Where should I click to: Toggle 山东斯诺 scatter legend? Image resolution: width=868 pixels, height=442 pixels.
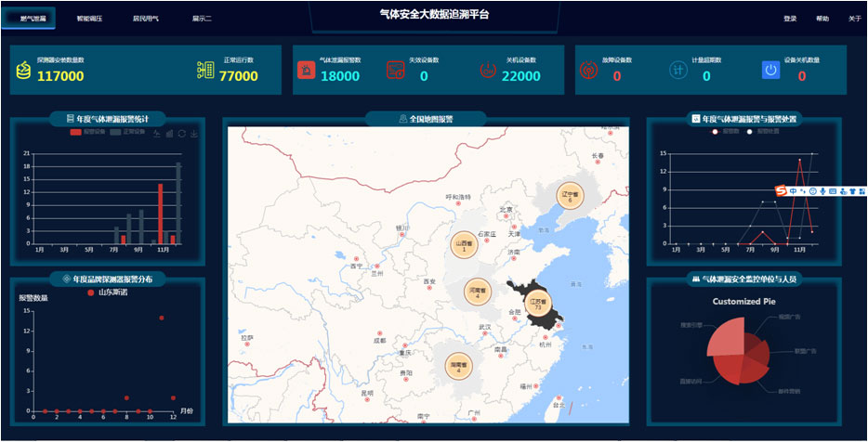point(108,292)
